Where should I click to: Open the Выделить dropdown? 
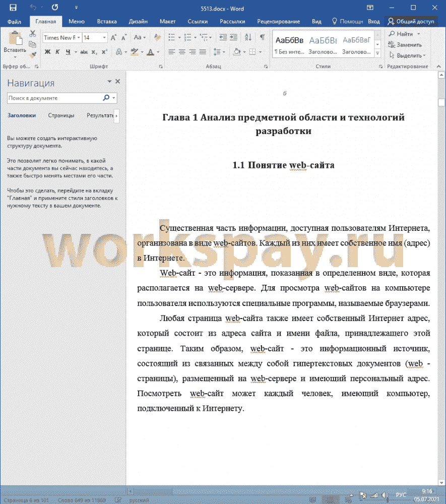(407, 55)
